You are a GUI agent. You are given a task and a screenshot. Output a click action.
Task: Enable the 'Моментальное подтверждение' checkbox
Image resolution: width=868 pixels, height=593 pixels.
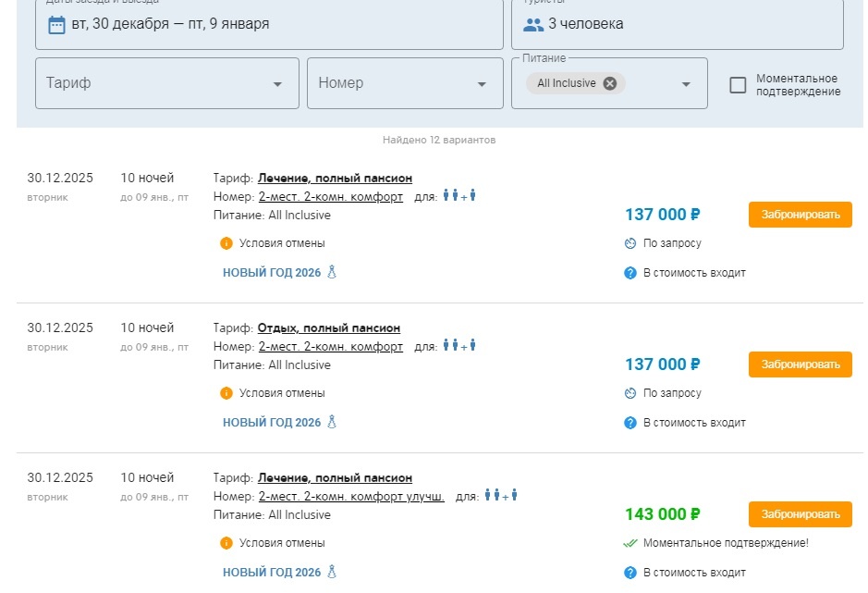738,85
